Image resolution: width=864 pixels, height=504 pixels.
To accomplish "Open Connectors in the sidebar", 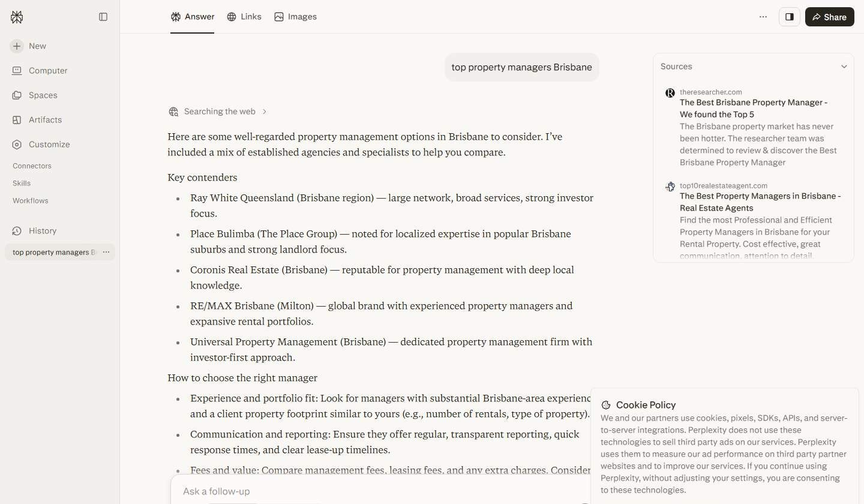I will [32, 166].
